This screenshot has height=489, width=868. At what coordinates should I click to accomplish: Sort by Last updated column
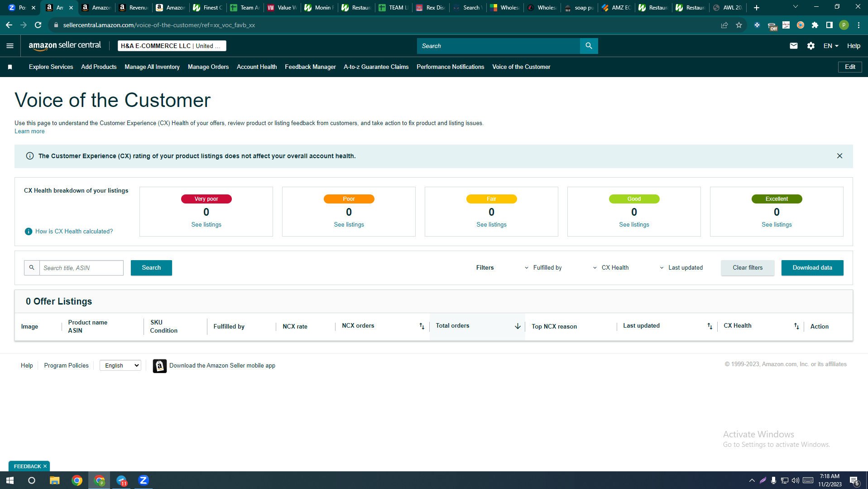click(x=710, y=326)
